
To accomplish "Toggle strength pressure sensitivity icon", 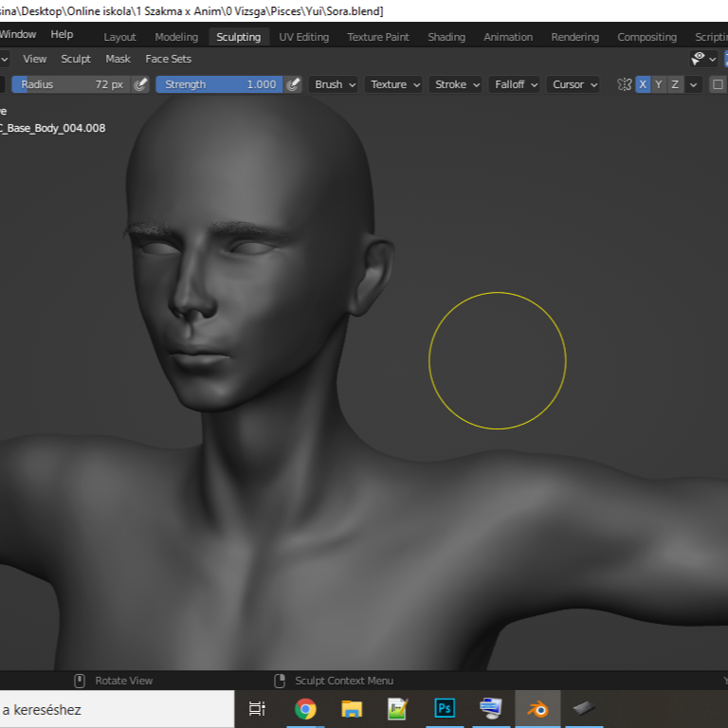I will click(x=294, y=84).
